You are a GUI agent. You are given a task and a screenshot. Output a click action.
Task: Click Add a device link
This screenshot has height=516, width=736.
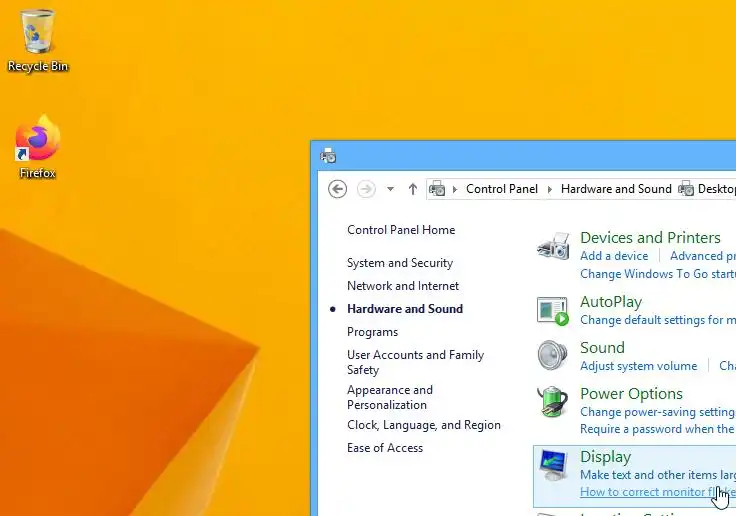(x=614, y=256)
